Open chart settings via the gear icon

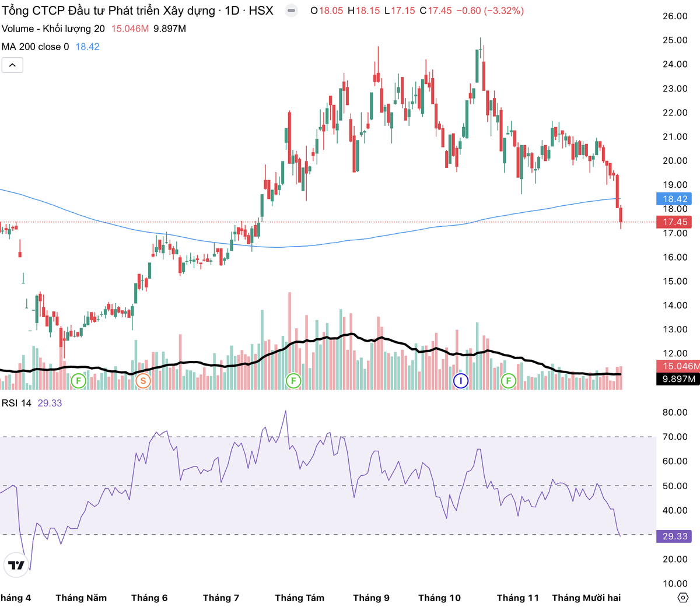(682, 598)
